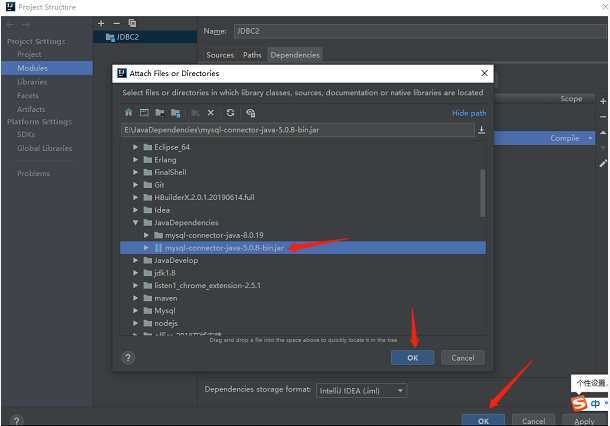The image size is (610, 426).
Task: Collapse the JavaDependencies folder
Action: coord(135,223)
